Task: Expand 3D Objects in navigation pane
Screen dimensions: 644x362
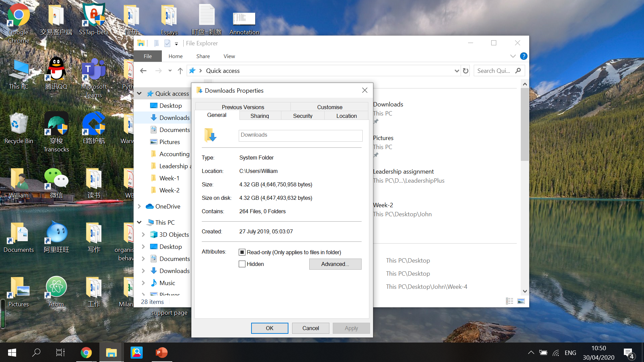Action: point(143,234)
